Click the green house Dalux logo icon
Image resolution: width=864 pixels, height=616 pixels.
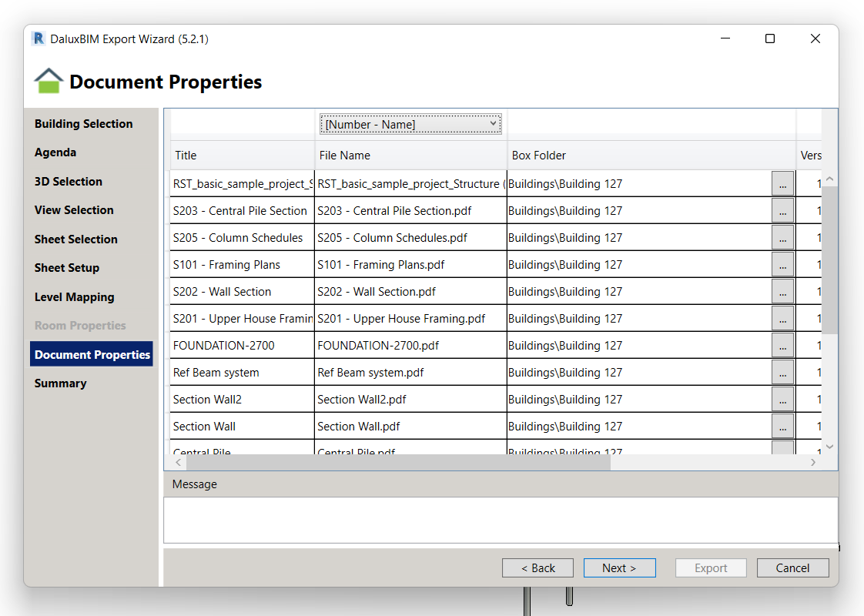coord(49,82)
